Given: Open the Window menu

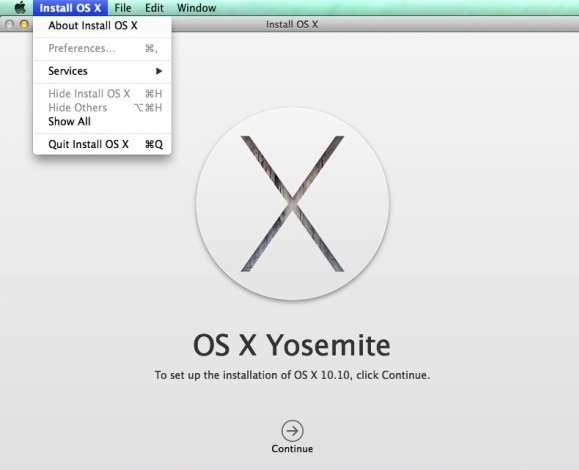Looking at the screenshot, I should (x=196, y=8).
